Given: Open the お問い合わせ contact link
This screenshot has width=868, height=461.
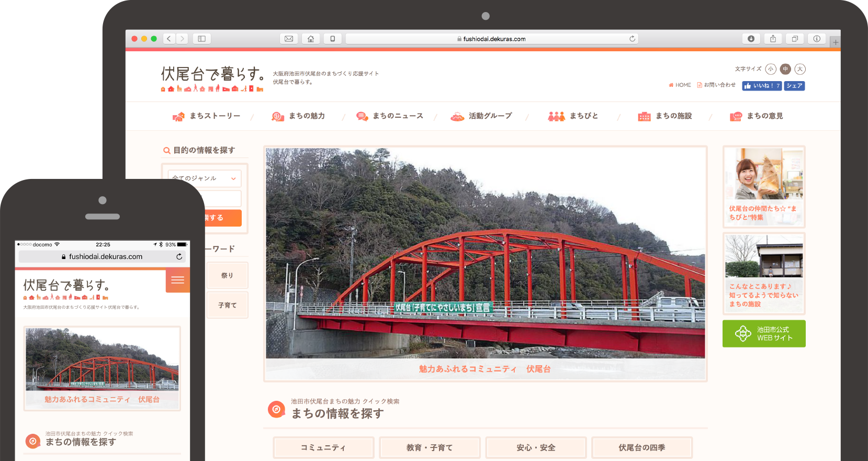Looking at the screenshot, I should tap(716, 85).
